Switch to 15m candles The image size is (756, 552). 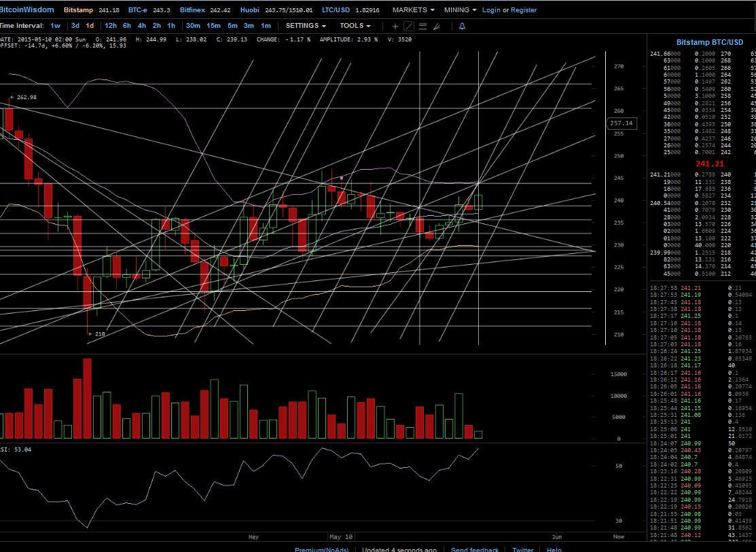tap(213, 26)
